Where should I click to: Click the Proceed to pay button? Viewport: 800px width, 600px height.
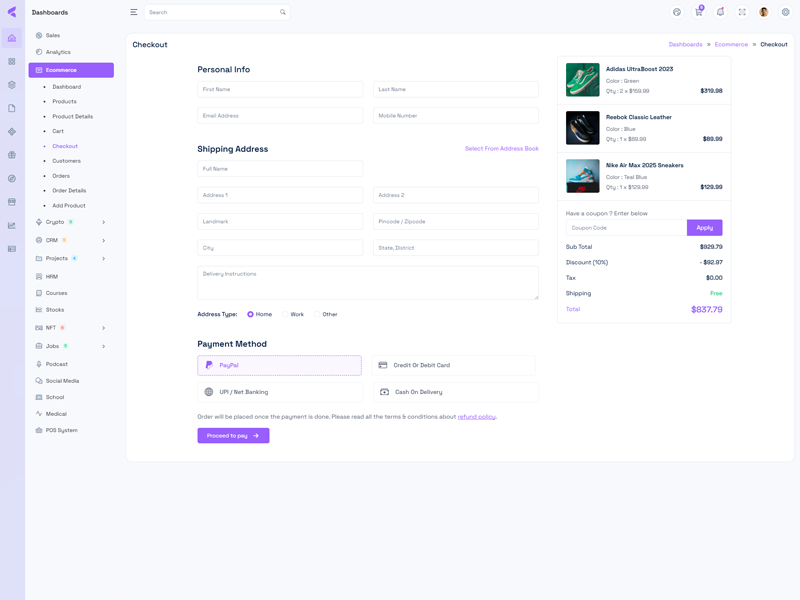pos(233,436)
